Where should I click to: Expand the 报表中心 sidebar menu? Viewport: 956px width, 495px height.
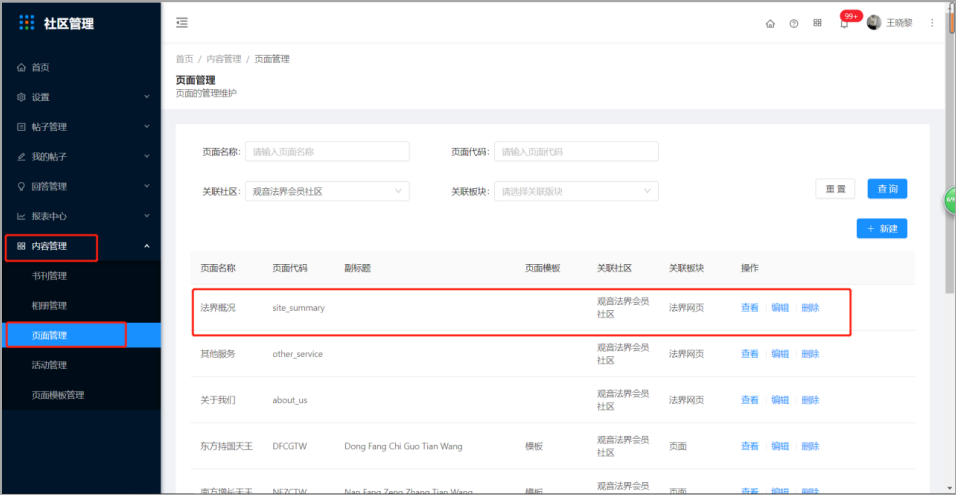(81, 216)
